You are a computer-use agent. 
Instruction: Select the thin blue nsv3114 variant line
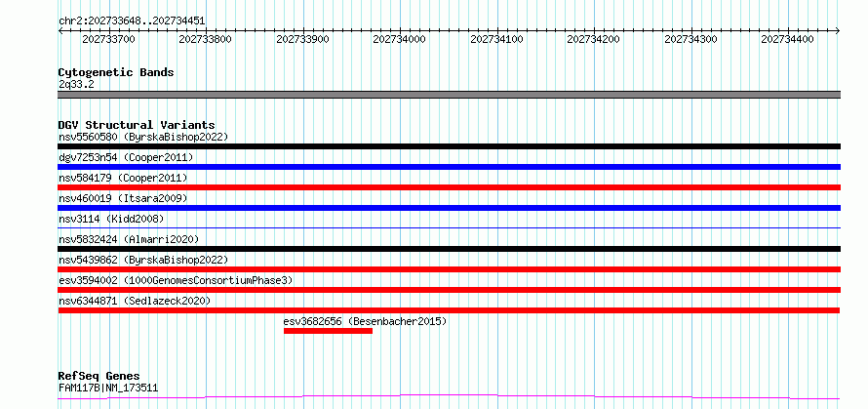pos(450,227)
